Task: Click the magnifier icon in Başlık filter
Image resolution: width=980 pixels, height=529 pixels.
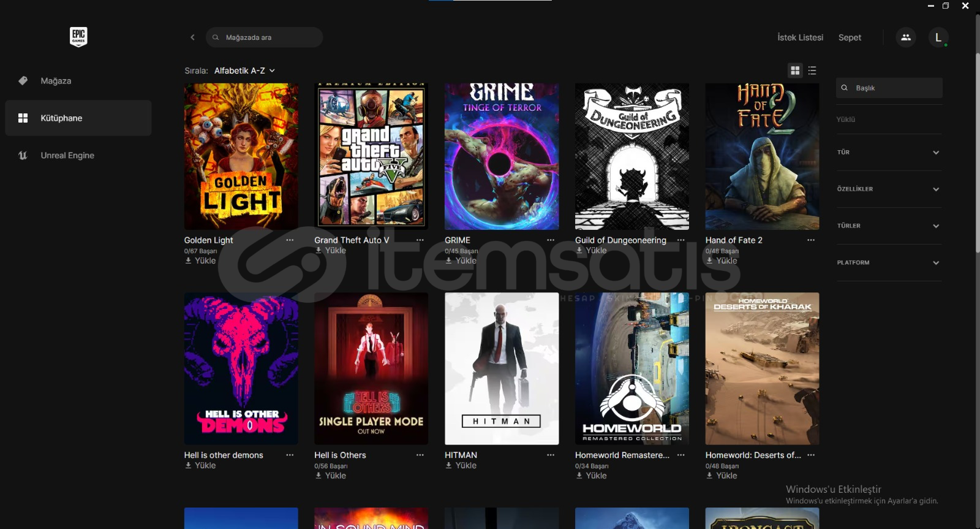Action: [x=845, y=88]
